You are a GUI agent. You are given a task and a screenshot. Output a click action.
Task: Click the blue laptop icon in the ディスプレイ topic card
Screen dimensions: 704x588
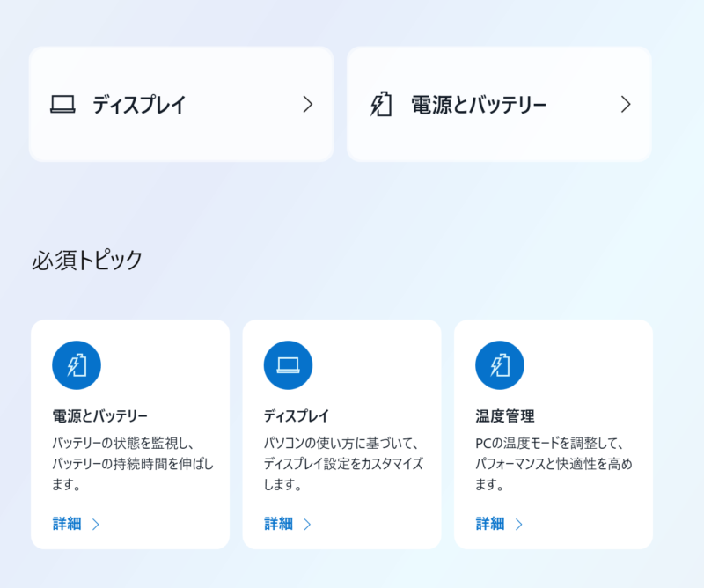(288, 365)
